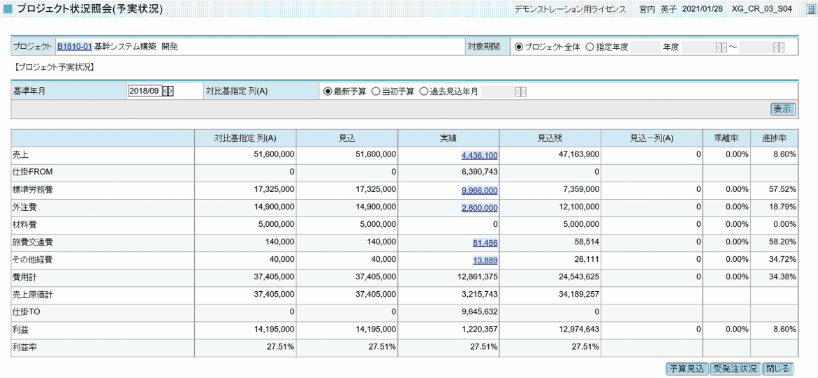Click the 対比基指定 列(A) column header
The image size is (818, 378).
tap(245, 138)
